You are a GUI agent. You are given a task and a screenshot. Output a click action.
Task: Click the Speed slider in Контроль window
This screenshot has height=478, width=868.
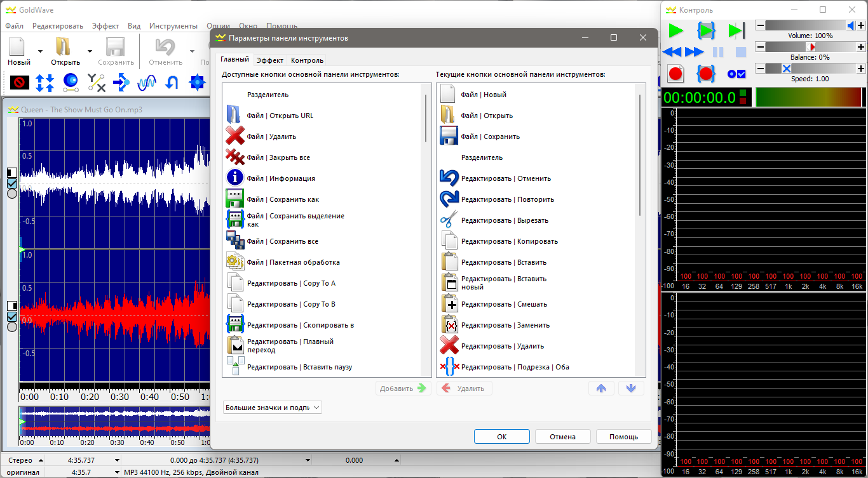tap(811, 68)
